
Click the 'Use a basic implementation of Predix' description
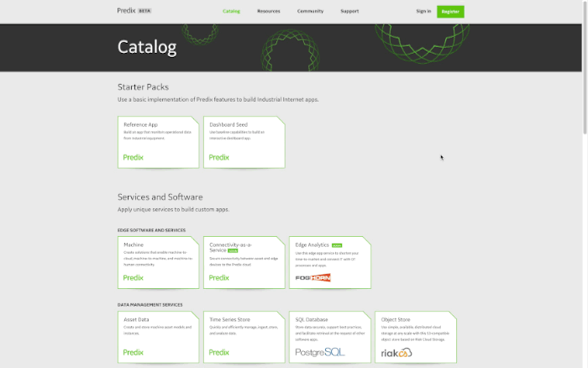click(x=218, y=100)
